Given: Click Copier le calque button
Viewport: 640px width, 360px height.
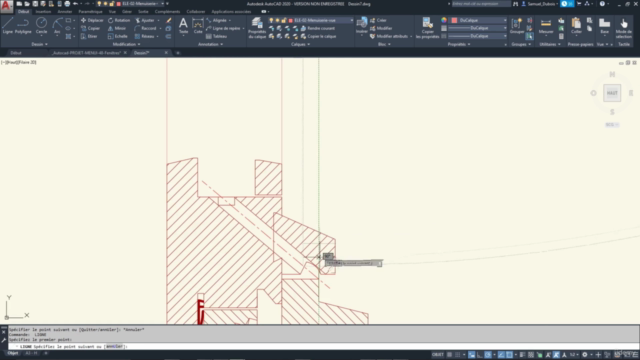Looking at the screenshot, I should click(x=318, y=36).
